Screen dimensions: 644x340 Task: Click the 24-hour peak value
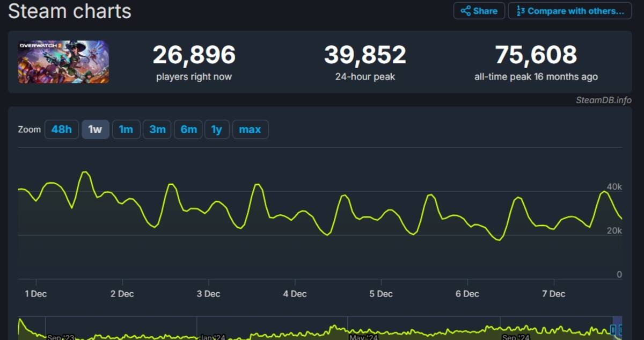pos(365,55)
